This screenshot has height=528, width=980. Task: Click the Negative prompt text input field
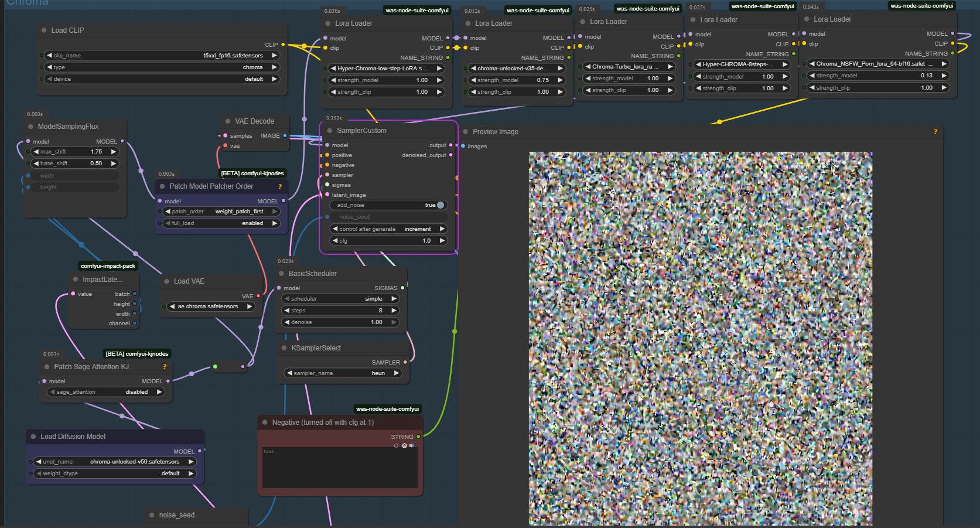pyautogui.click(x=340, y=468)
